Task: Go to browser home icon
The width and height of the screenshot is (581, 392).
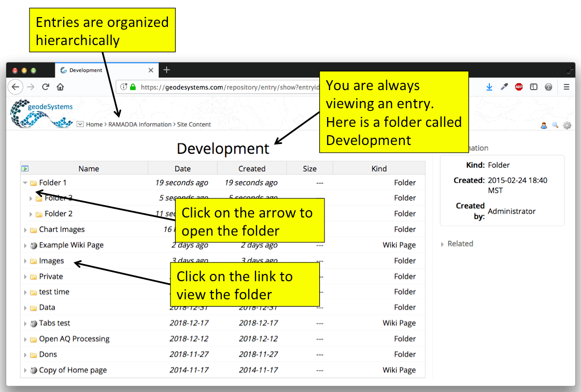Action: click(60, 87)
